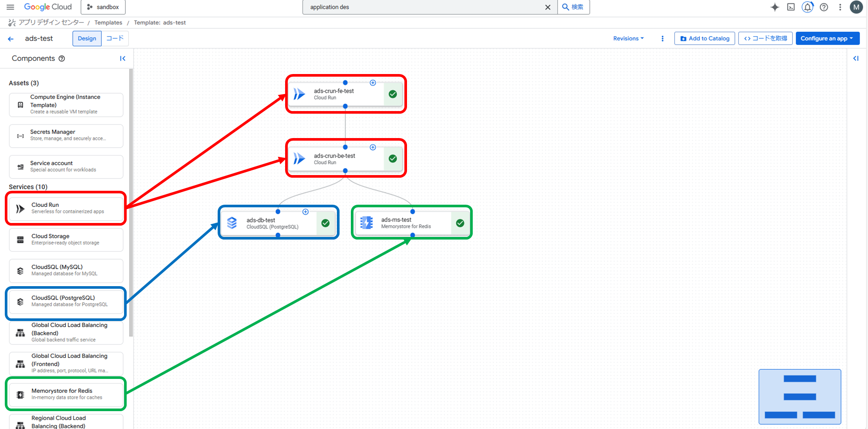Select Cloud Storage service component
This screenshot has width=868, height=429.
tap(66, 240)
